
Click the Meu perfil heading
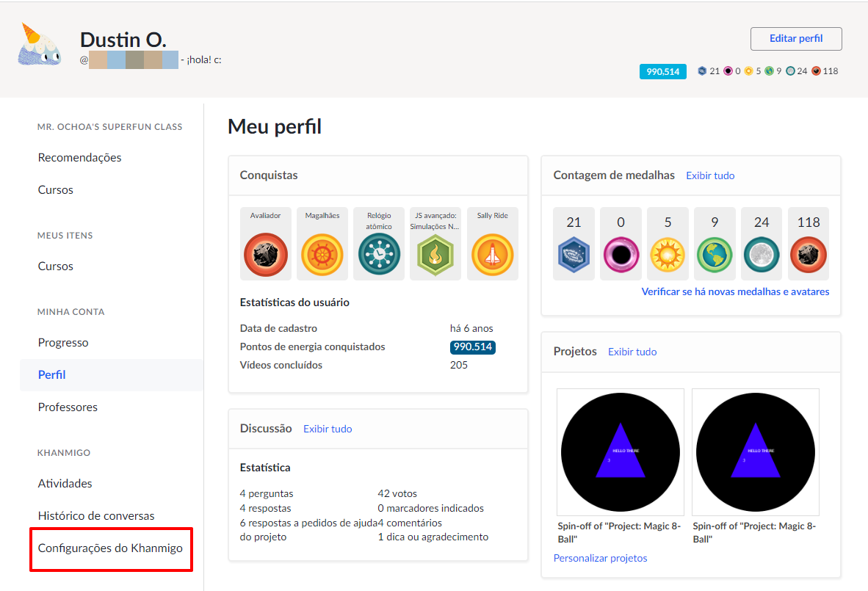point(275,127)
